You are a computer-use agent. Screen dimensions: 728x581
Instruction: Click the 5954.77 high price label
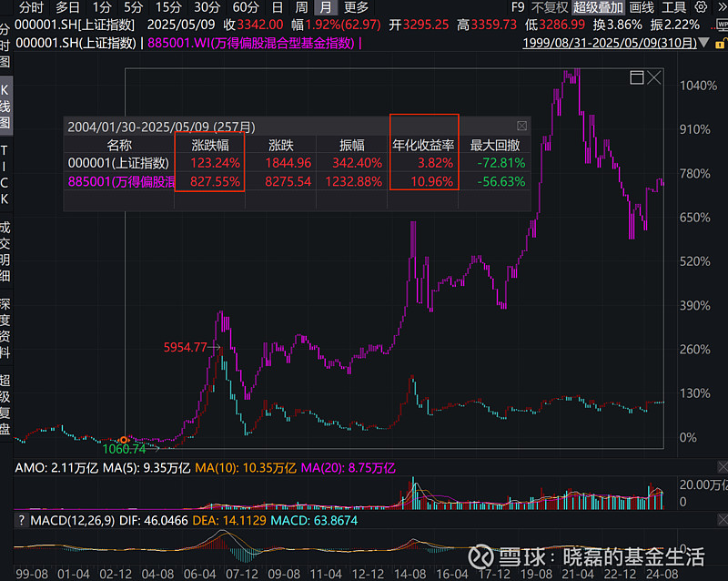click(185, 347)
